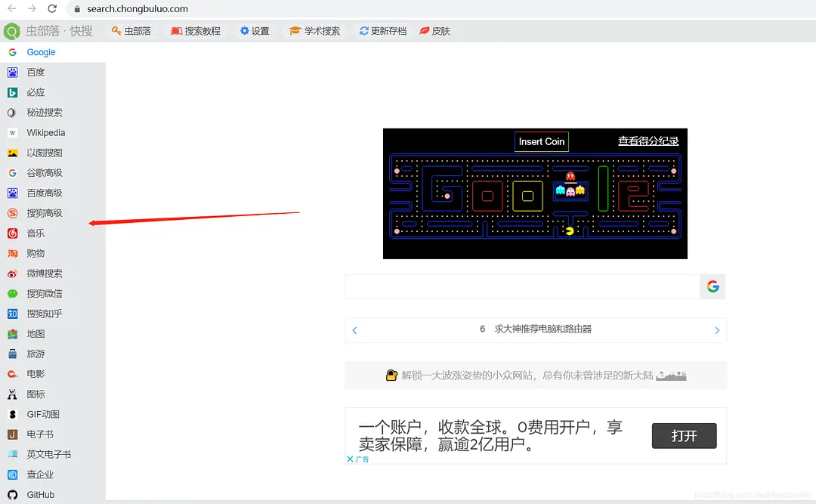Image resolution: width=816 pixels, height=504 pixels.
Task: Select Wikipedia in the sidebar list
Action: click(45, 132)
